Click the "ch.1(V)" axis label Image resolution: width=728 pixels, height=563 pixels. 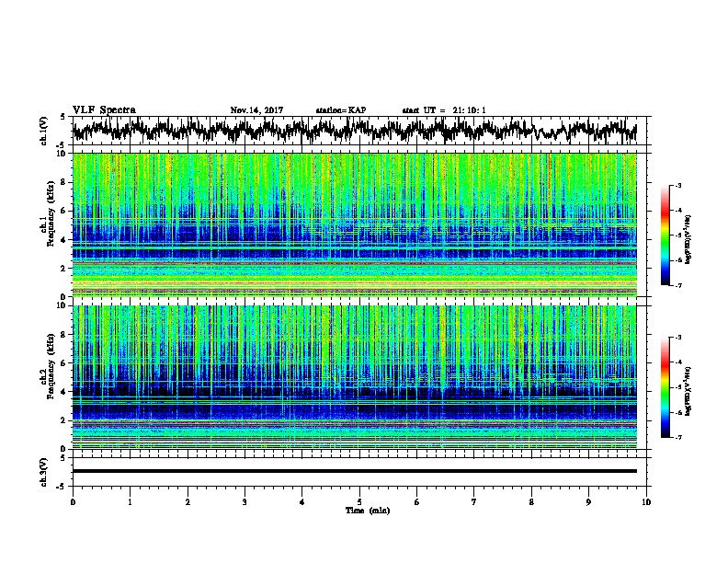pos(44,131)
